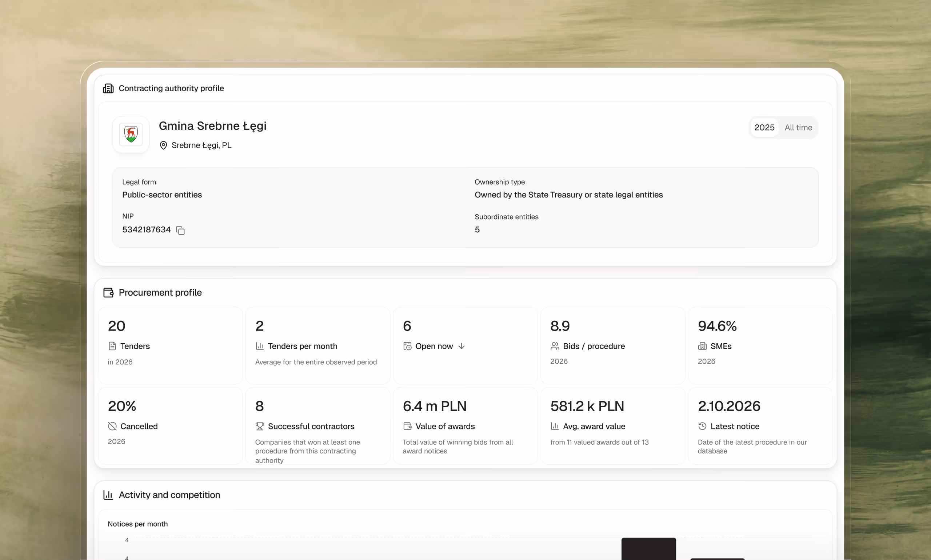Click the Avg. award value chart icon
The height and width of the screenshot is (560, 931).
coord(555,426)
